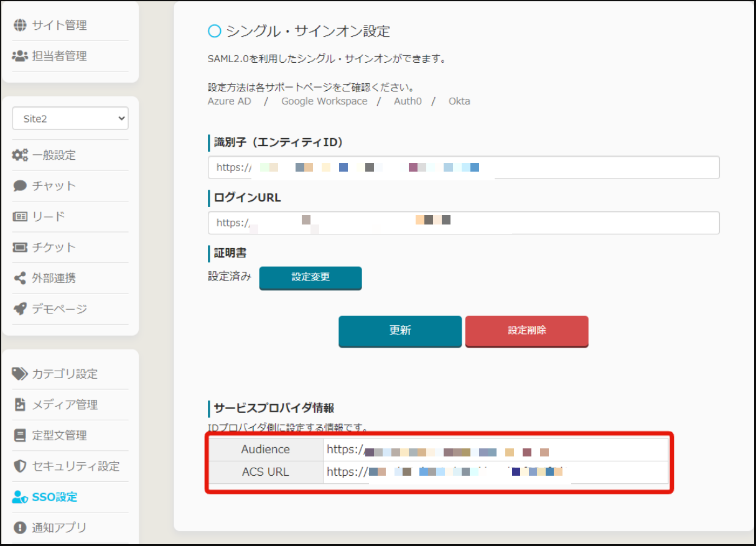Click the speech bubble チャット icon

coord(20,186)
